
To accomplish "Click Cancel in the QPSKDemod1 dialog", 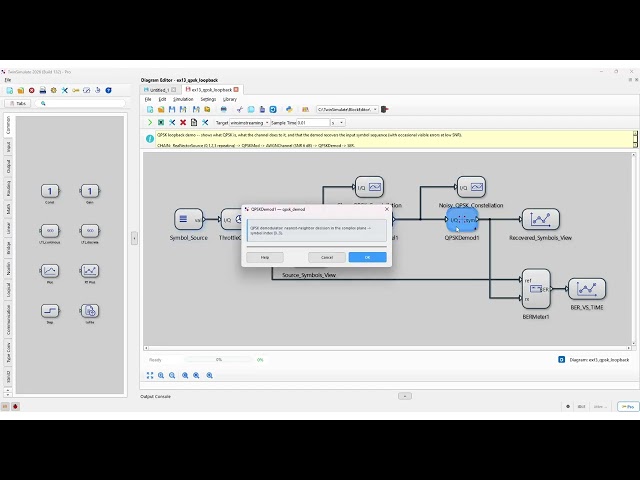I will coord(327,258).
